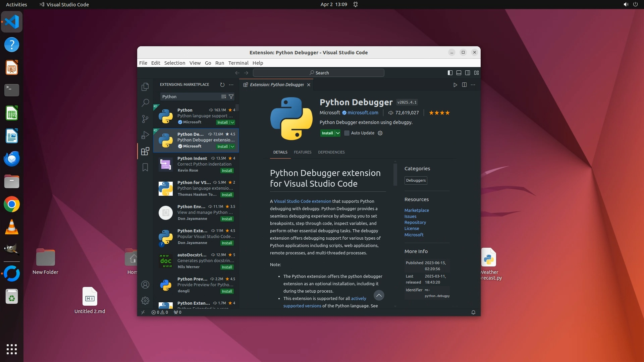Open the Run and Debug view
Viewport: 644px width, 362px height.
(145, 135)
